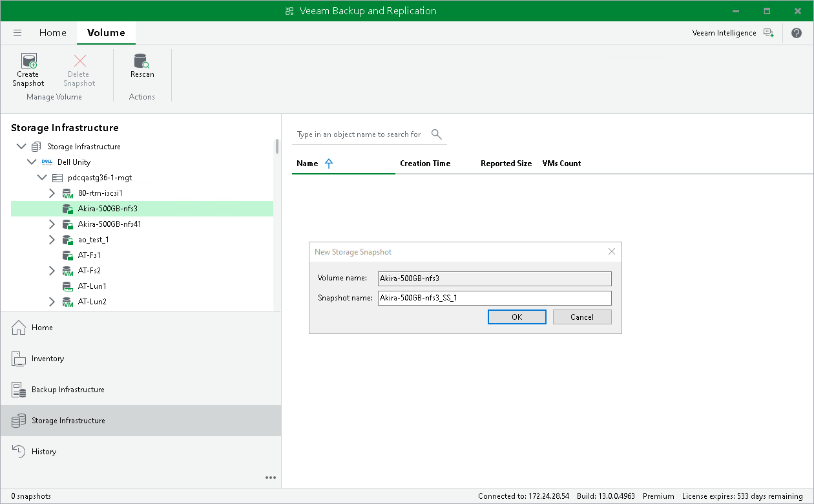Click the Storage Infrastructure view icon
Screen dimensions: 814x504
[19, 421]
